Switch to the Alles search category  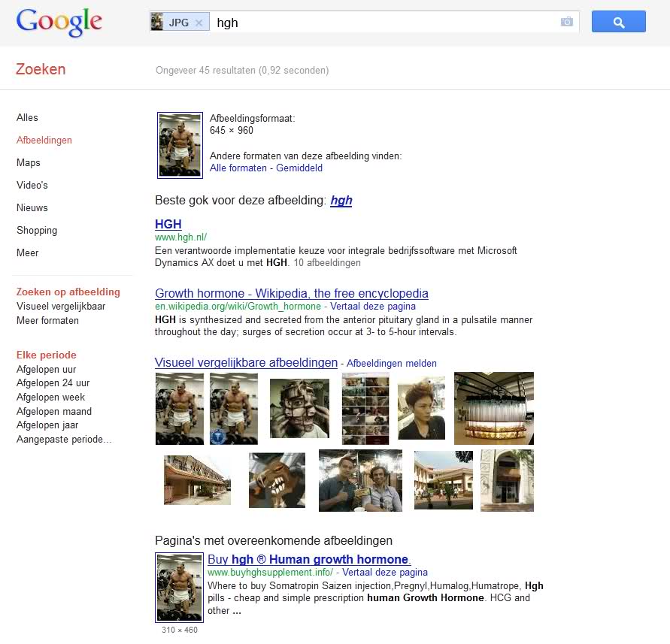click(27, 117)
